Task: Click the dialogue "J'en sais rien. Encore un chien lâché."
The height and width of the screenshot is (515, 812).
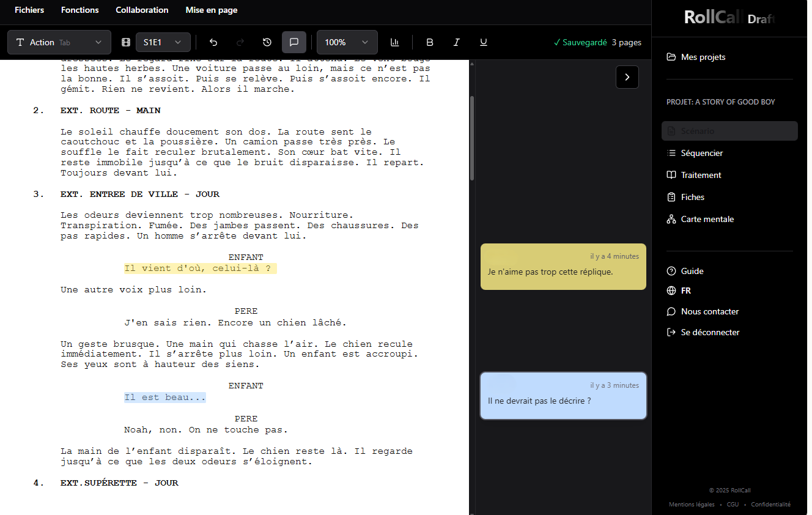Action: pyautogui.click(x=235, y=322)
